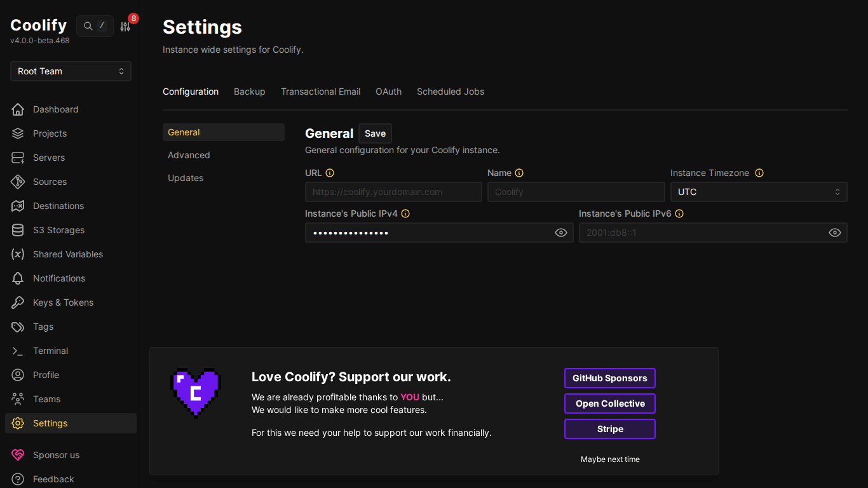Show the Instance's Public IPv6 value
This screenshot has width=868, height=488.
pyautogui.click(x=835, y=233)
